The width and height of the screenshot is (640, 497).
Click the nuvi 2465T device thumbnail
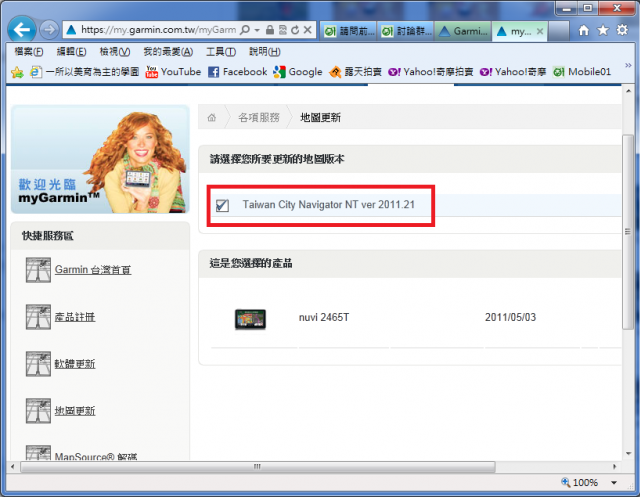click(250, 319)
